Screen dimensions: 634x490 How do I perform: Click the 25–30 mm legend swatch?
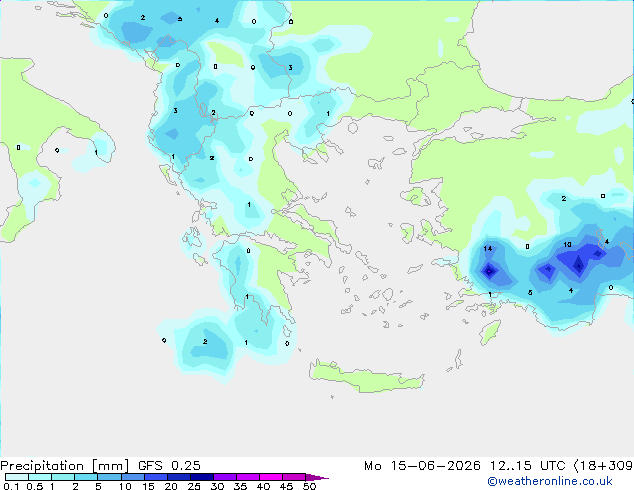click(201, 477)
